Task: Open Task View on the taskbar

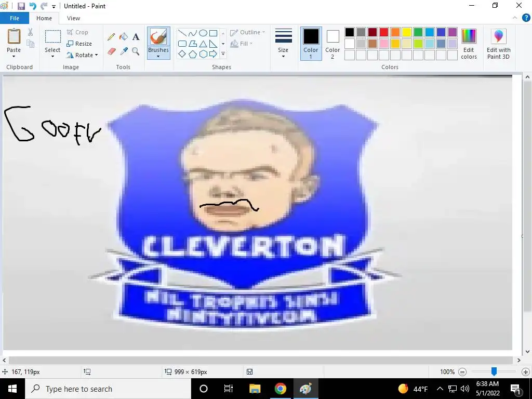Action: tap(229, 389)
